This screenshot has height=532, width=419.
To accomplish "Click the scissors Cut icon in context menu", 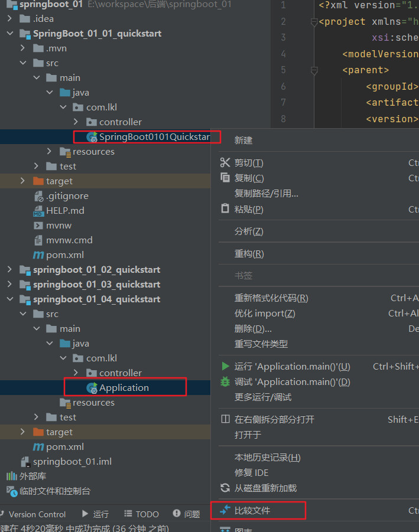I will coord(225,162).
